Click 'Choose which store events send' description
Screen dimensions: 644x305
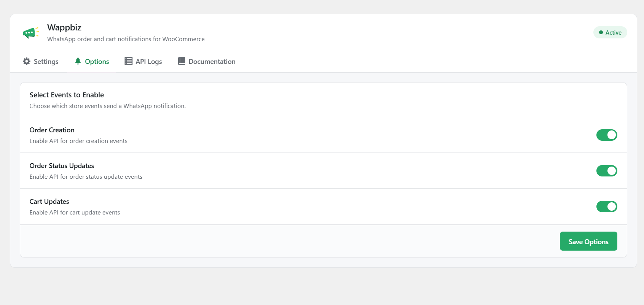coord(108,106)
